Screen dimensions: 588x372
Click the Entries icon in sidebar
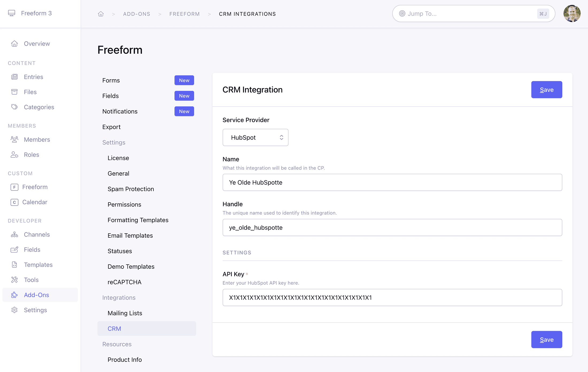pos(14,76)
